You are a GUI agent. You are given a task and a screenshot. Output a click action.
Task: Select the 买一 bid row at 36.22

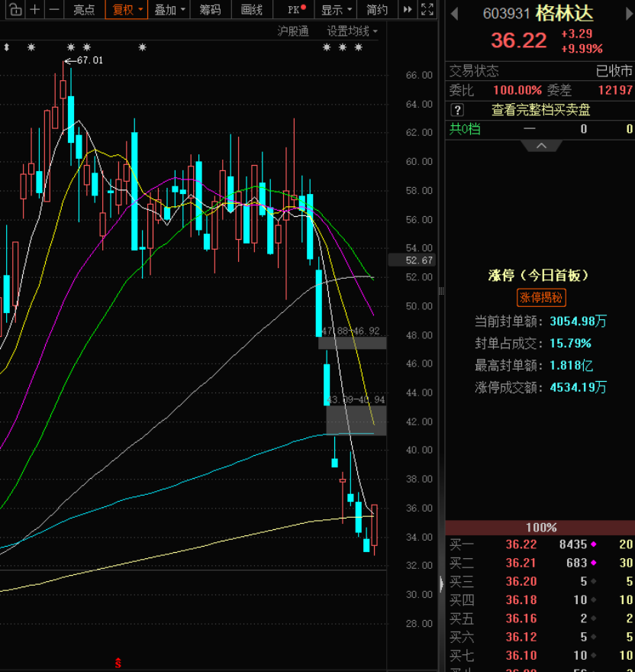[540, 544]
